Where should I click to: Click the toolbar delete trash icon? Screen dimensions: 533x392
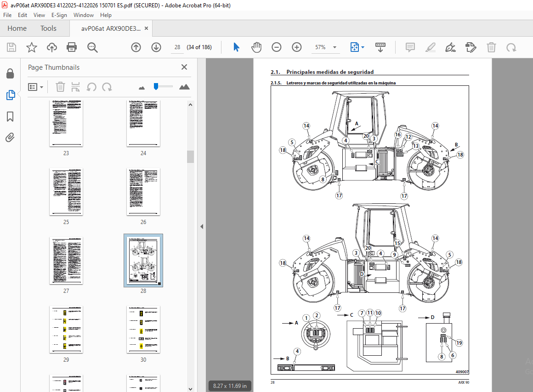pyautogui.click(x=491, y=47)
